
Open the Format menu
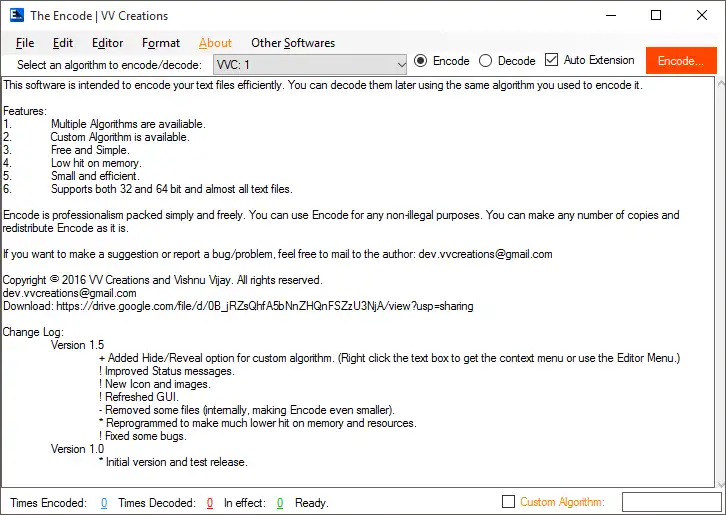(x=161, y=43)
